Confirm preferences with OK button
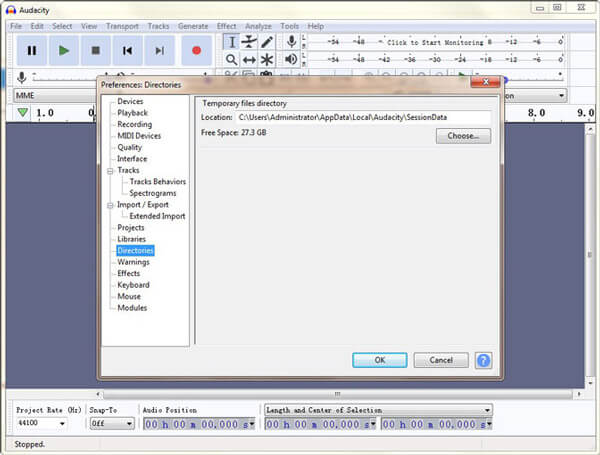 [380, 360]
